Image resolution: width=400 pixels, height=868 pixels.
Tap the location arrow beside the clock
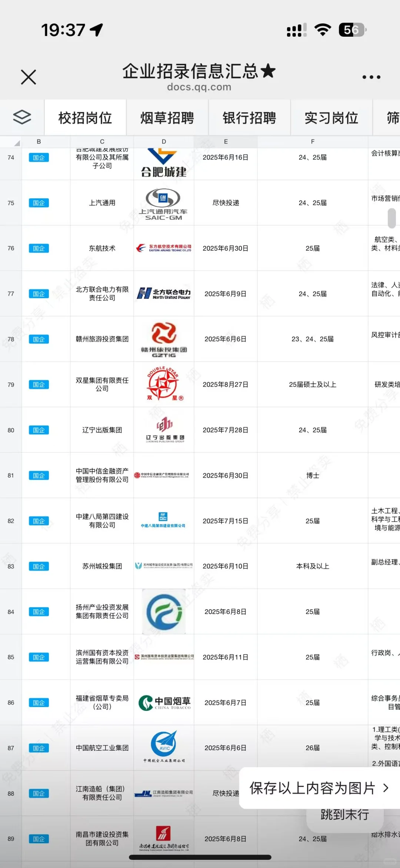[x=97, y=30]
